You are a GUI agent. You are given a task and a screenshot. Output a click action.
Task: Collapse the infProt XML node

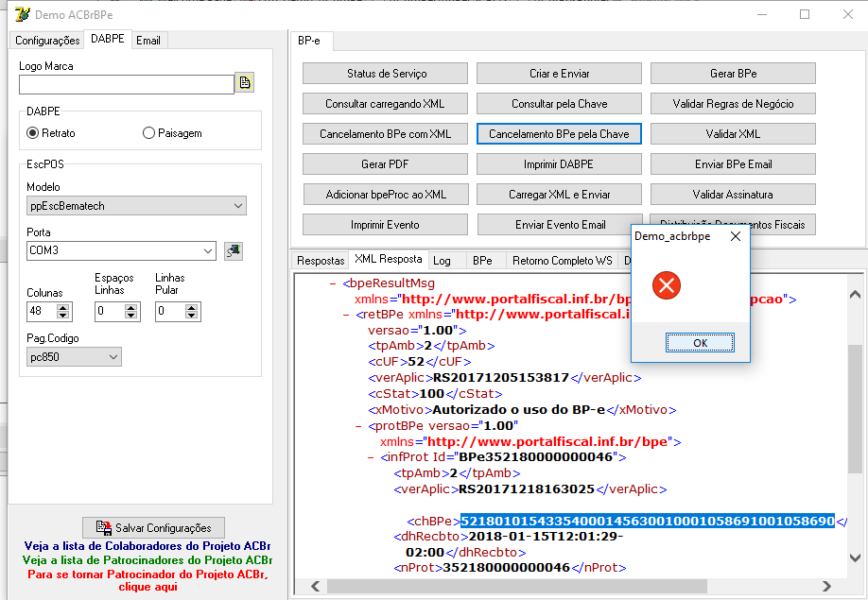coord(371,457)
